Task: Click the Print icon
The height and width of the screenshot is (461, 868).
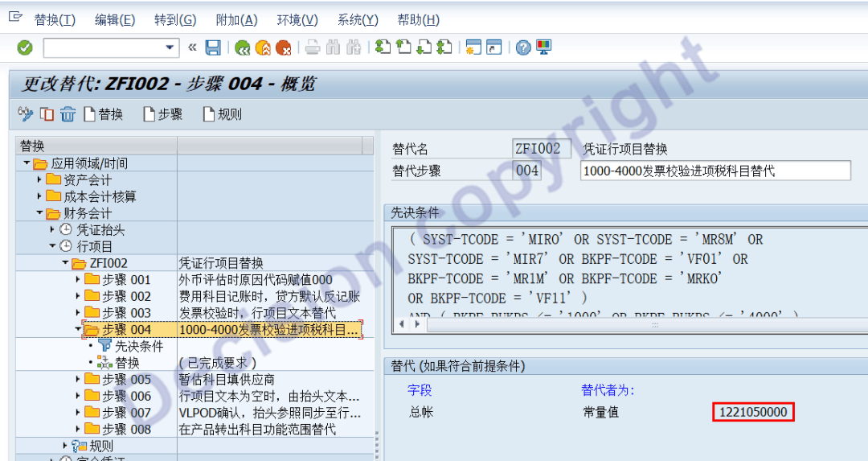Action: (313, 47)
